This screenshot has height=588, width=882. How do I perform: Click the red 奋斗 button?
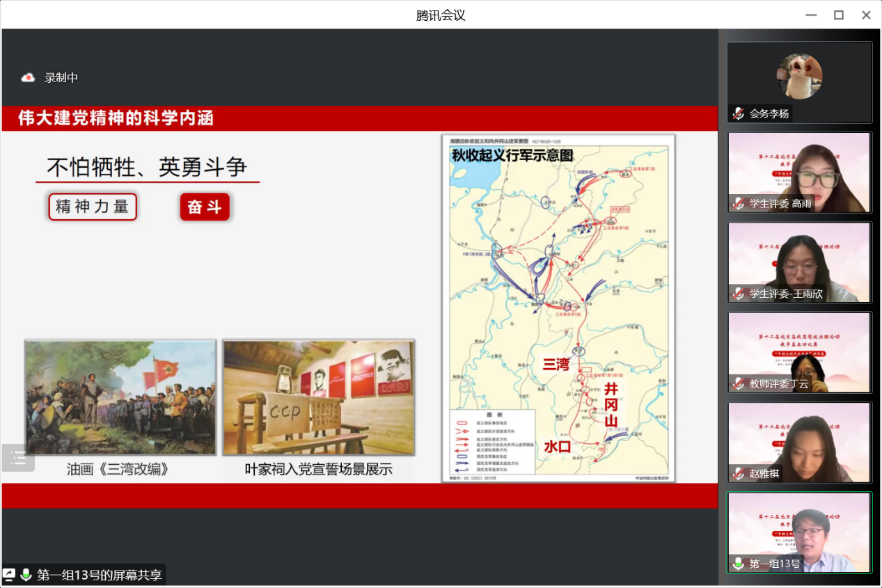click(205, 207)
